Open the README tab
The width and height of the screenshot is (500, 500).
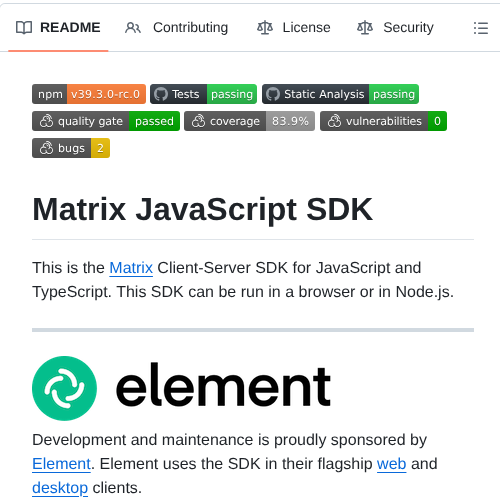[x=58, y=28]
